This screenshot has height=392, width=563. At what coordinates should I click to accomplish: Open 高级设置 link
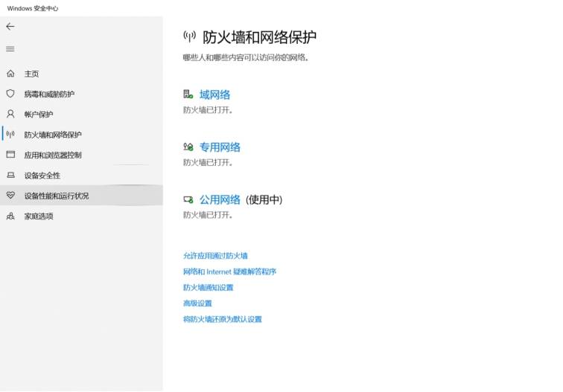(x=197, y=303)
